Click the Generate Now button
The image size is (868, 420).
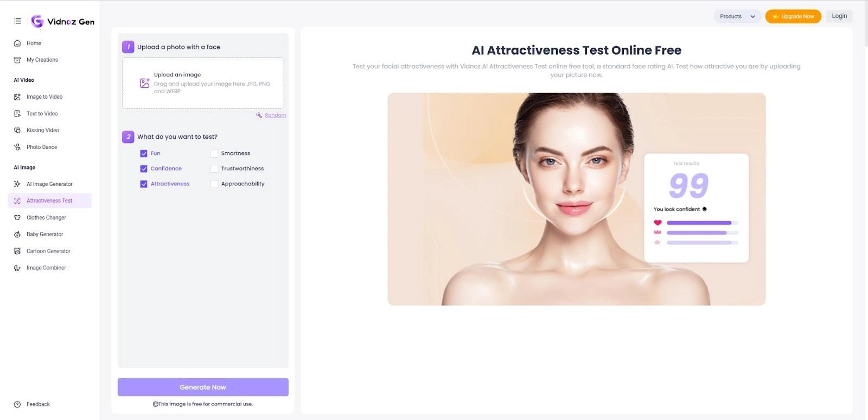coord(203,387)
